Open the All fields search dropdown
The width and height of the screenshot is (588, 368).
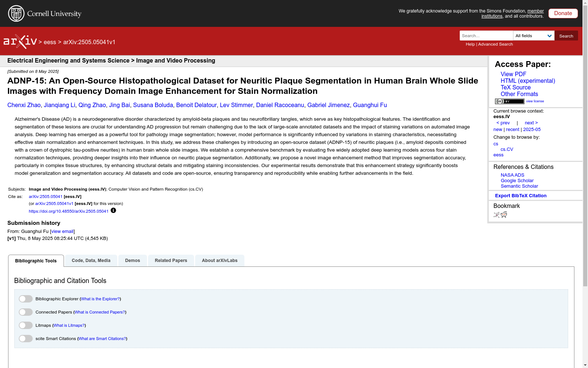[x=534, y=36]
